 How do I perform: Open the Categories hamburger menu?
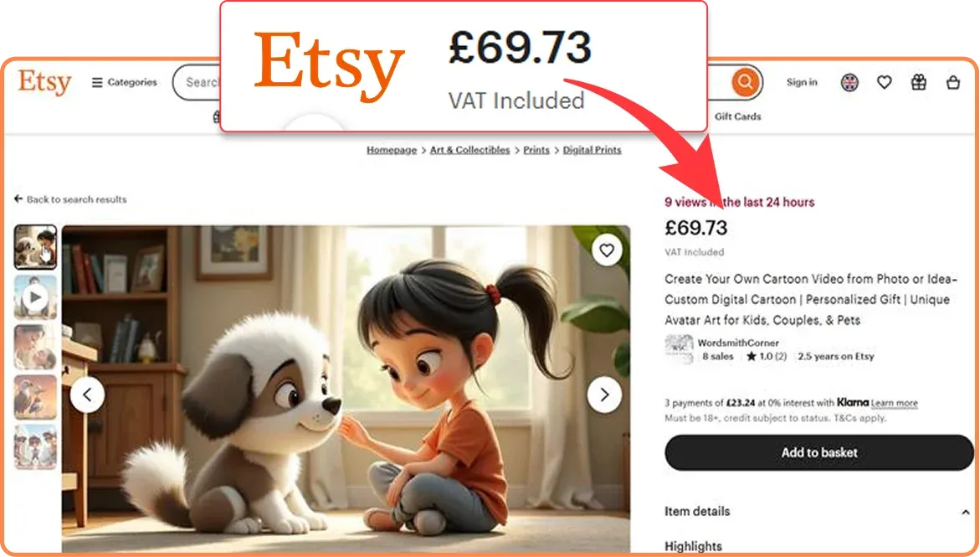click(x=124, y=82)
